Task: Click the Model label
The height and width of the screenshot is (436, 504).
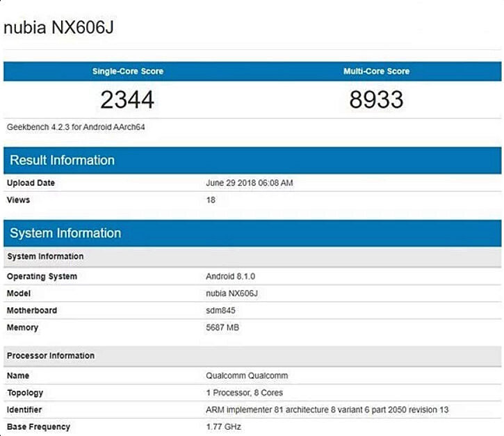Action: point(19,293)
